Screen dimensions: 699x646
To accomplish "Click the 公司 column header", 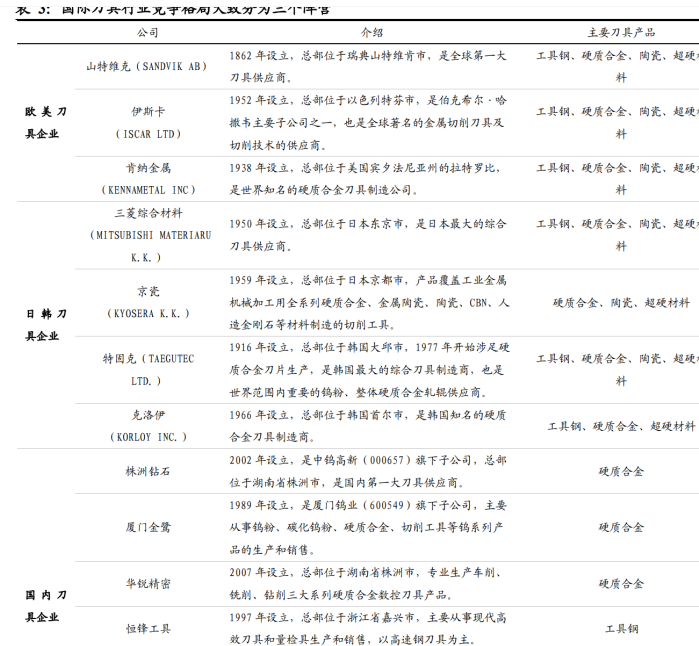I will point(148,33).
